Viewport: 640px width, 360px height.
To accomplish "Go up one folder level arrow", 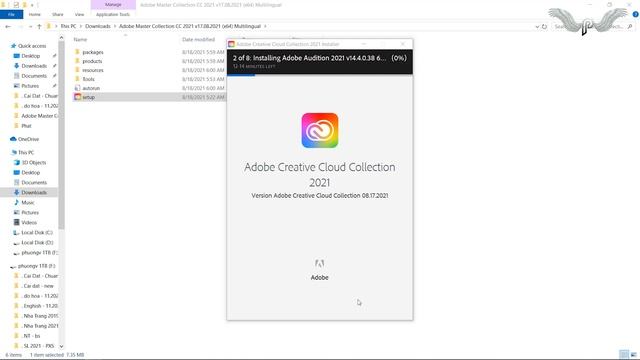I will (39, 26).
